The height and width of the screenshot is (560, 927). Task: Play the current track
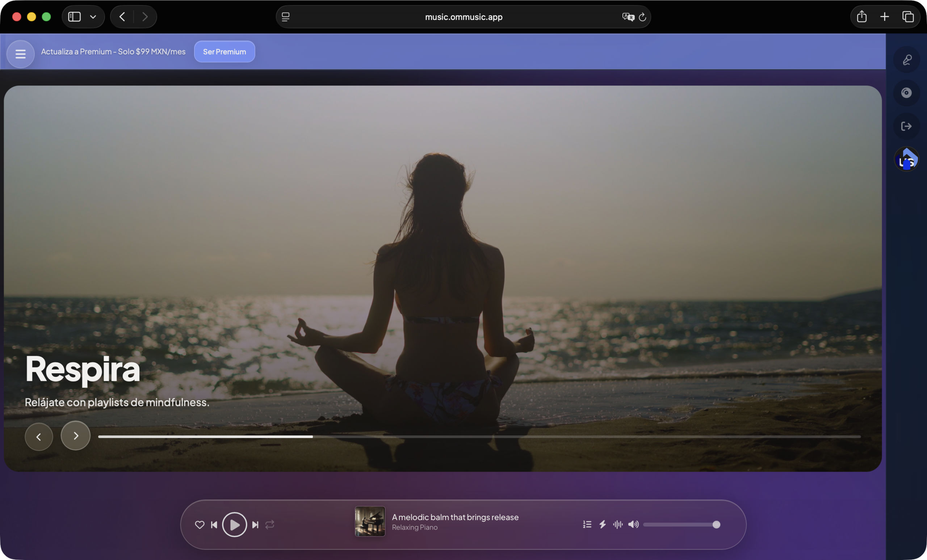pos(234,525)
